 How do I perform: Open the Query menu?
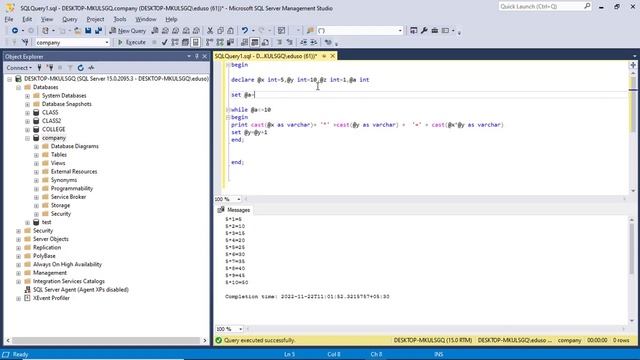[x=69, y=19]
